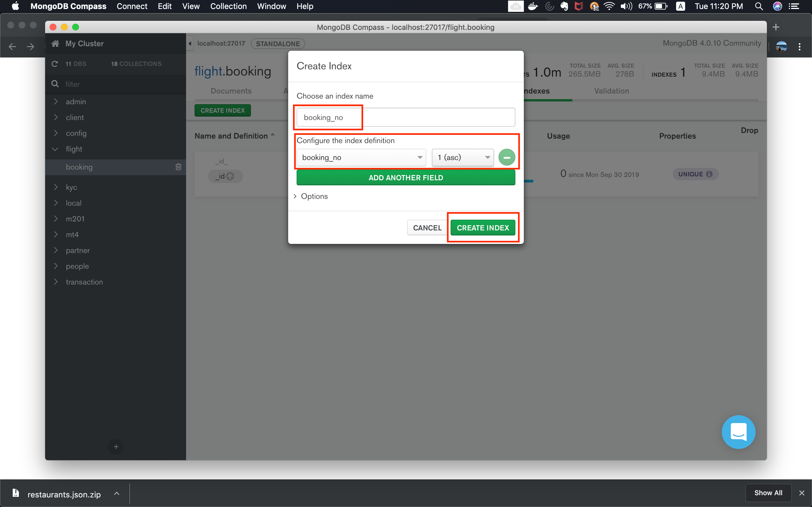Click the My Cluster home icon
812x507 pixels.
(x=56, y=43)
